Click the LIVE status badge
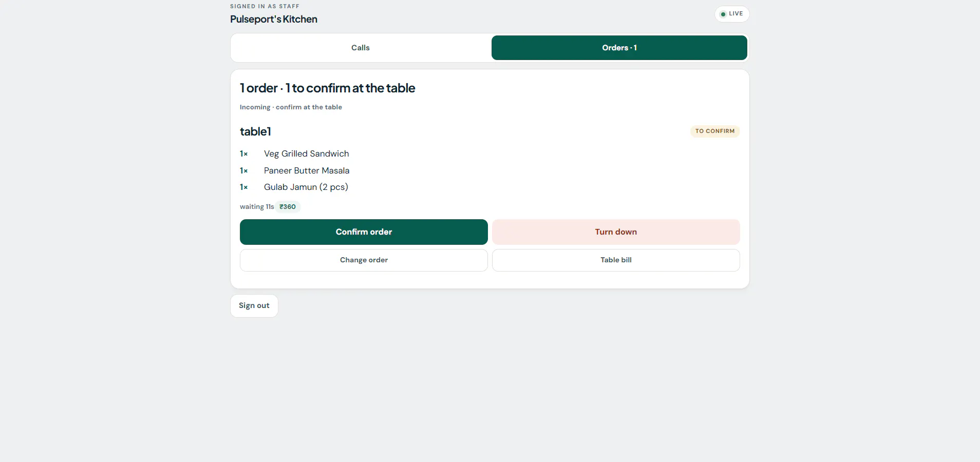Viewport: 980px width, 462px height. (x=732, y=14)
